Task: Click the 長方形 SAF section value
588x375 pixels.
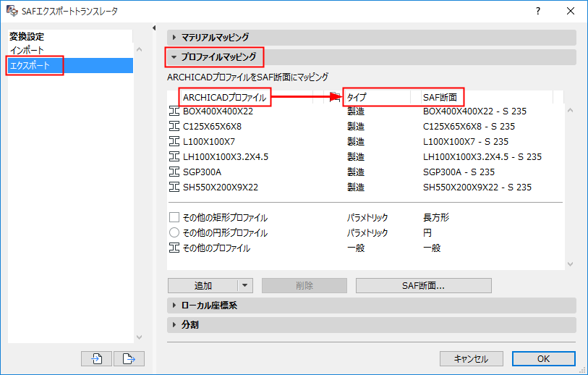Action: tap(436, 218)
